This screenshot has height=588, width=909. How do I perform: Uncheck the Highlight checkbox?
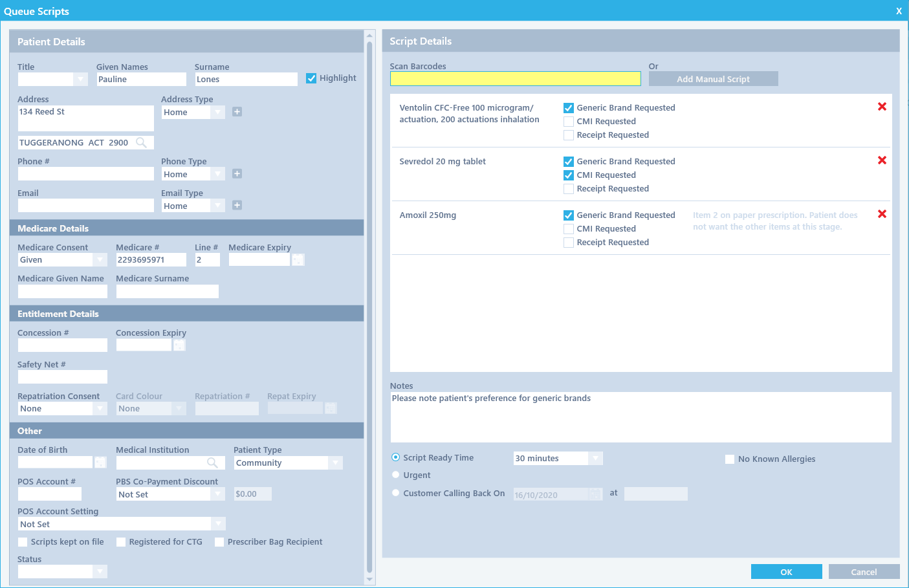(x=311, y=78)
